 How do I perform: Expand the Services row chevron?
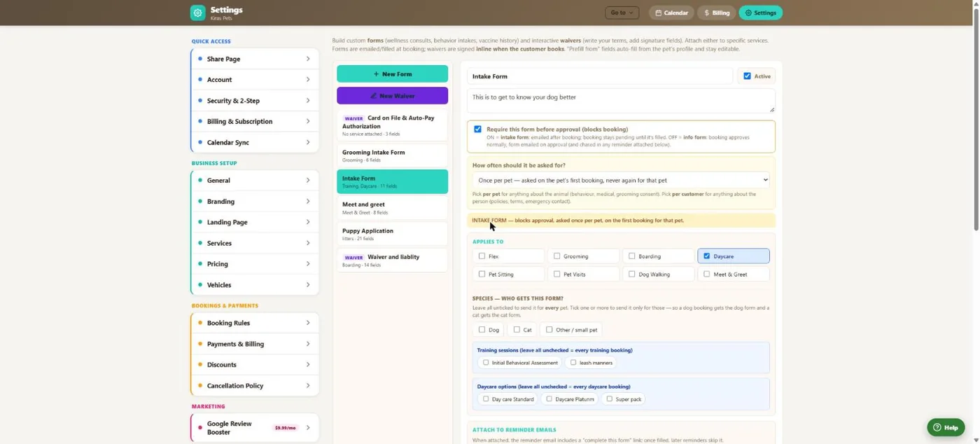click(308, 243)
